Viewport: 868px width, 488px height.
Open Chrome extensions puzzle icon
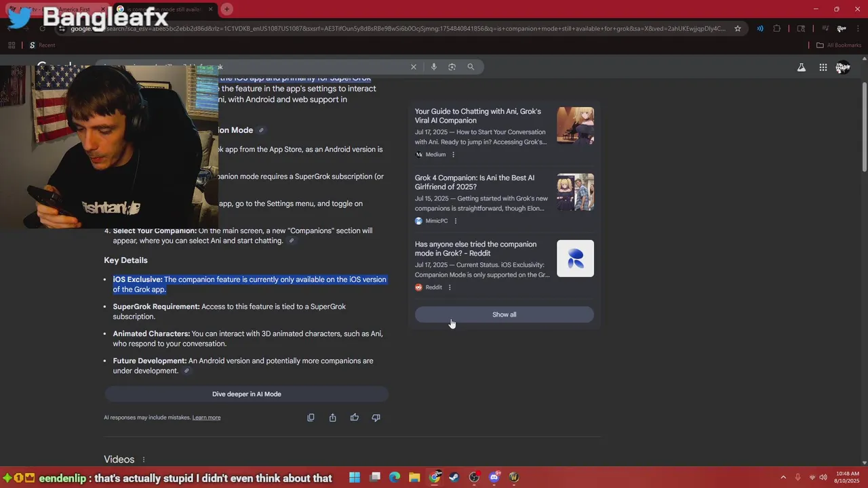click(x=777, y=28)
